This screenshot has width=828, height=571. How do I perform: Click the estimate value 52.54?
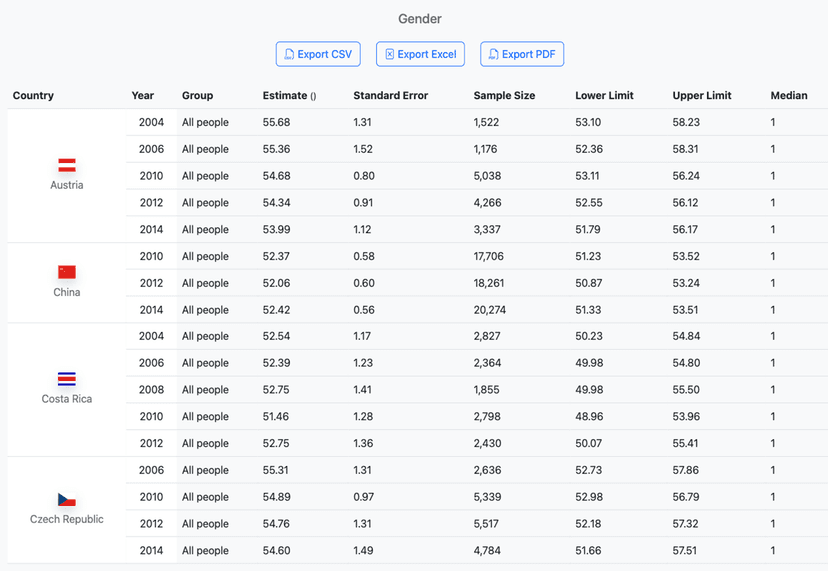pyautogui.click(x=277, y=336)
